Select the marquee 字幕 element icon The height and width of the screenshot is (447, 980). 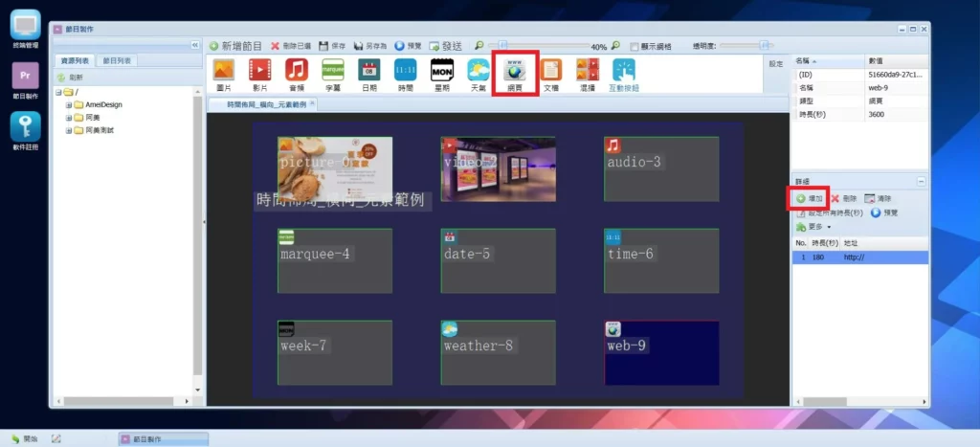332,71
